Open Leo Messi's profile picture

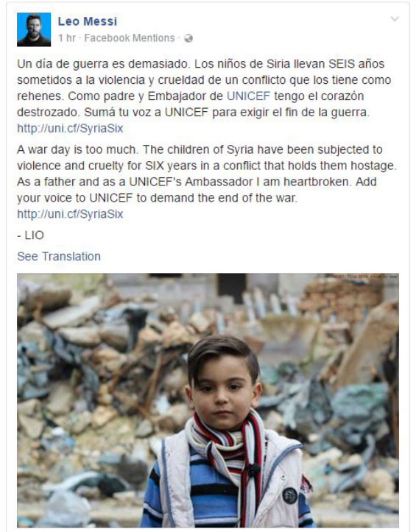[x=34, y=29]
